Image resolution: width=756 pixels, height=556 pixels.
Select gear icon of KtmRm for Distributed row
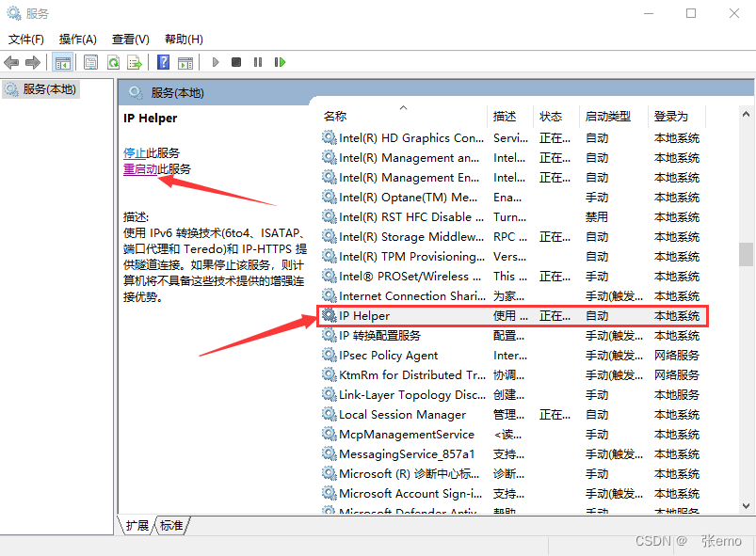(x=330, y=374)
